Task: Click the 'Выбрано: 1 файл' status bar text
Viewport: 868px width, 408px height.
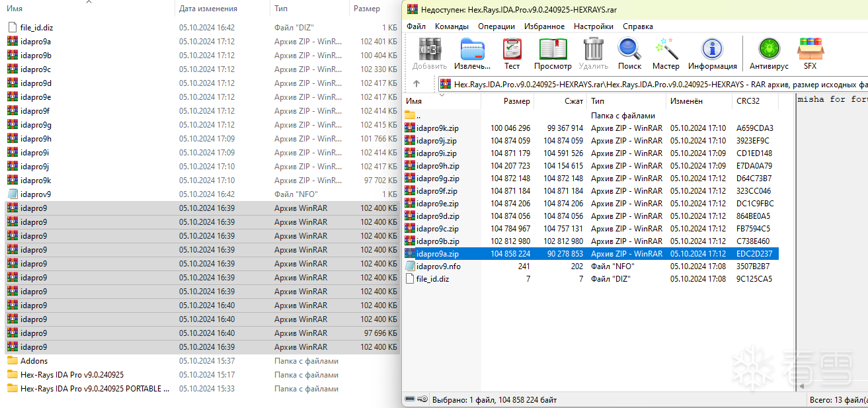Action: point(494,400)
